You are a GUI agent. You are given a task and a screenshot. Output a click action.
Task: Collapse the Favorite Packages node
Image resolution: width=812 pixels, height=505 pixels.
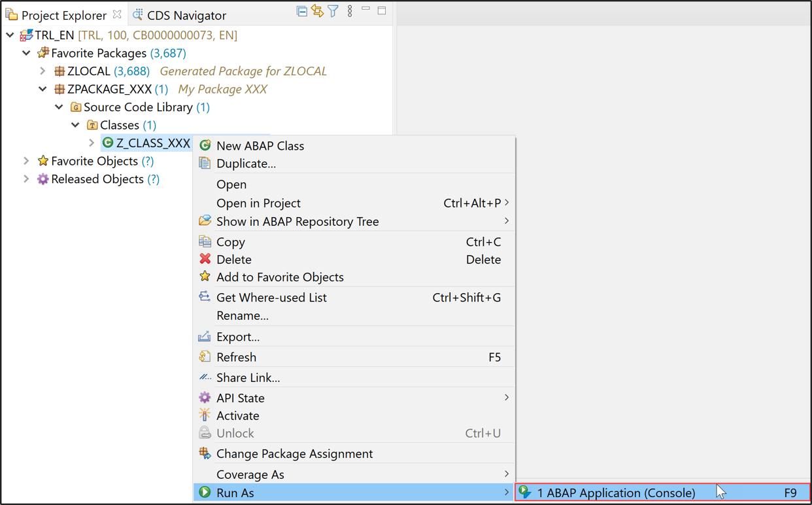tap(27, 53)
